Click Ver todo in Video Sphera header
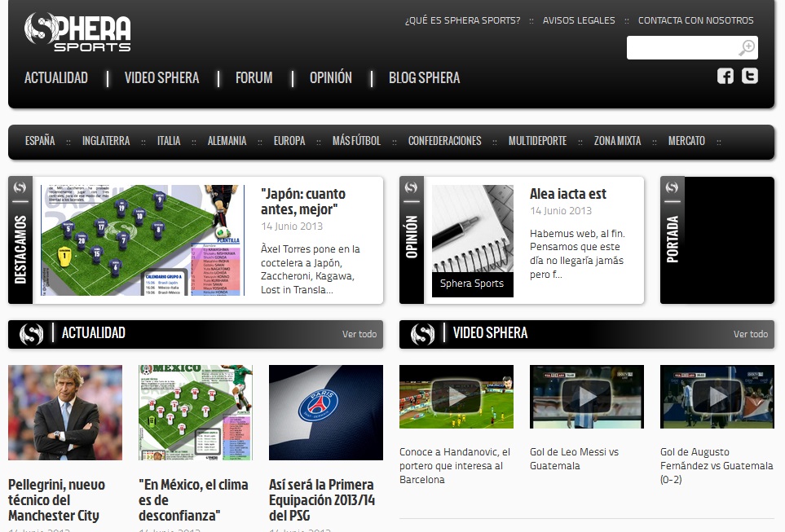This screenshot has height=532, width=785. [x=751, y=334]
